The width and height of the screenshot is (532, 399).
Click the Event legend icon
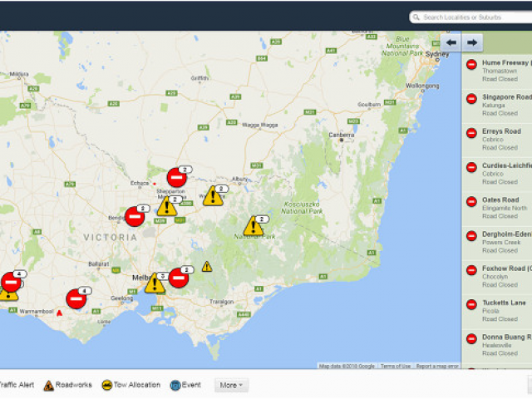point(175,386)
